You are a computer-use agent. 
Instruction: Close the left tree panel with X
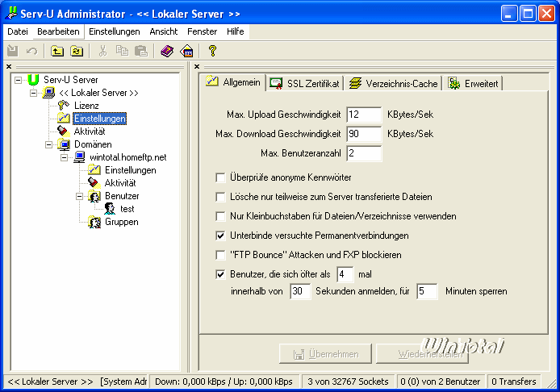tap(9, 66)
